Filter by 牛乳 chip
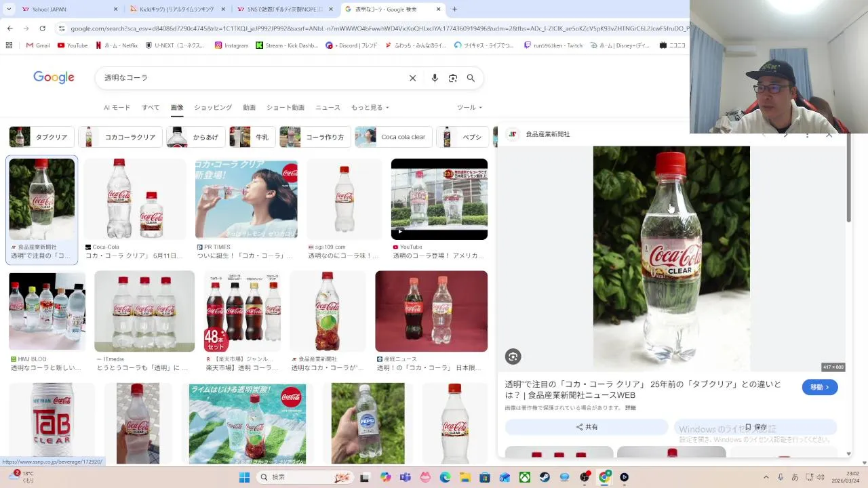This screenshot has height=488, width=868. tap(252, 137)
